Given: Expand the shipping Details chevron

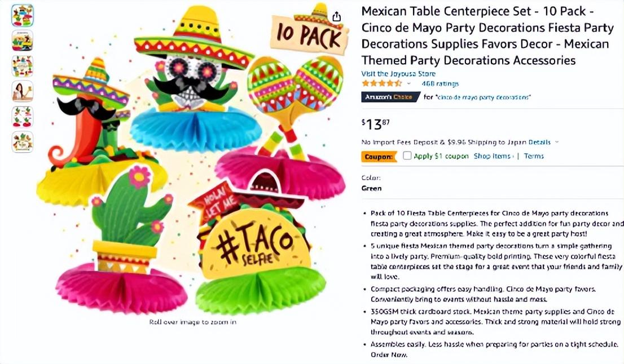Looking at the screenshot, I should click(x=557, y=142).
